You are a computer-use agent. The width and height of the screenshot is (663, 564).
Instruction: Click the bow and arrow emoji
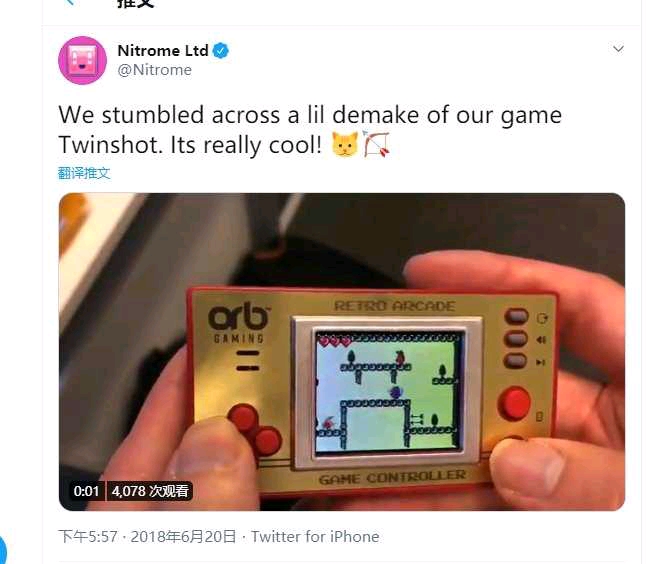tap(376, 144)
